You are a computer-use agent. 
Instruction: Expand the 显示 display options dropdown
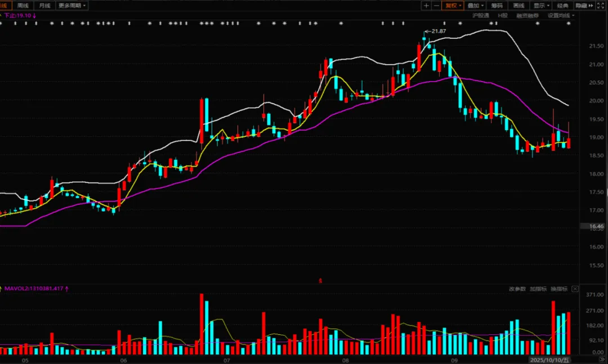coord(542,6)
